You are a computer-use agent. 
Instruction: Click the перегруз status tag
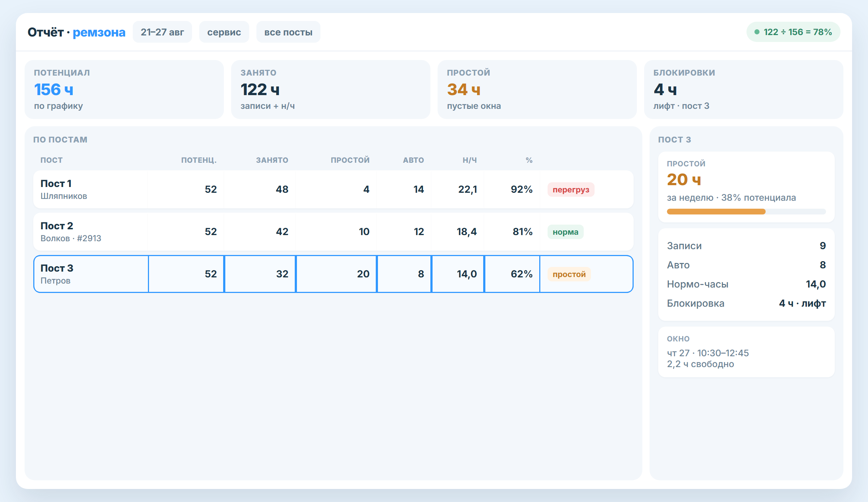[571, 190]
